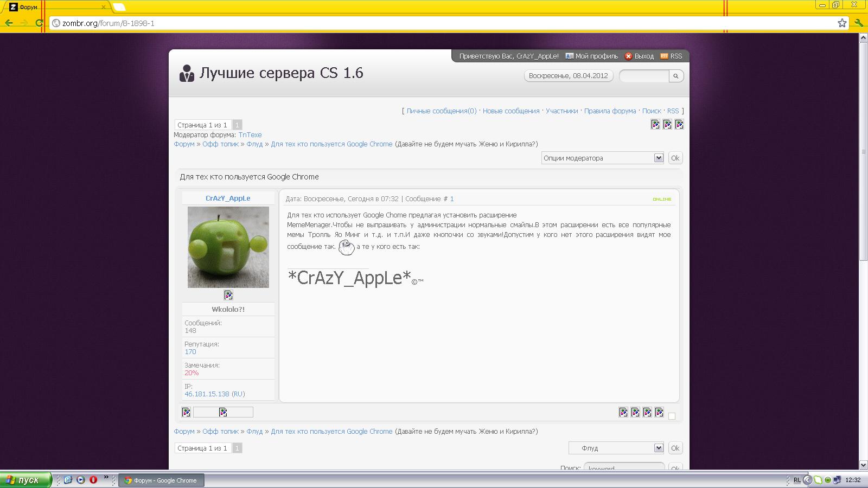Open the CrAzY_AppLe username link
This screenshot has width=868, height=488.
click(228, 198)
